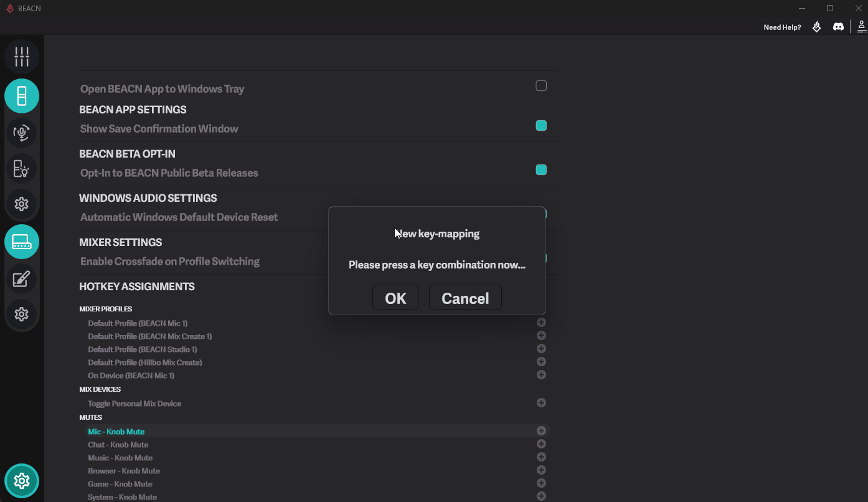Select the Chat - Knob Mute row

[x=318, y=445]
